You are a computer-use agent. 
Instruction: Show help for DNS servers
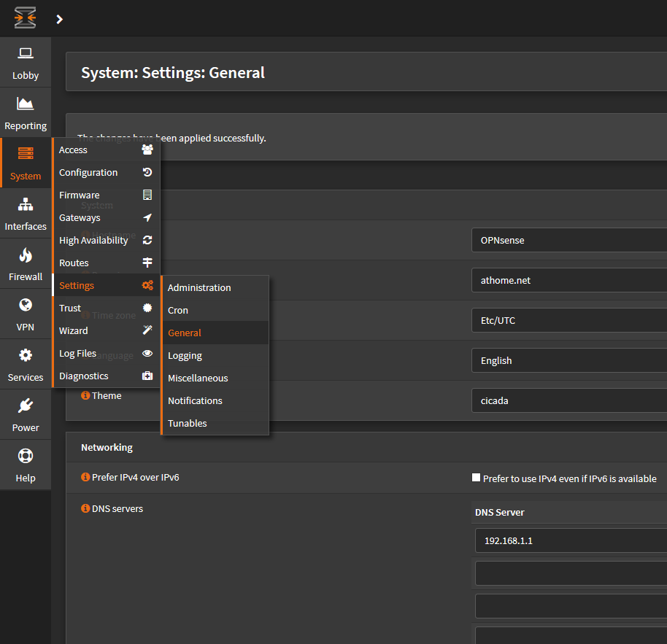(85, 508)
